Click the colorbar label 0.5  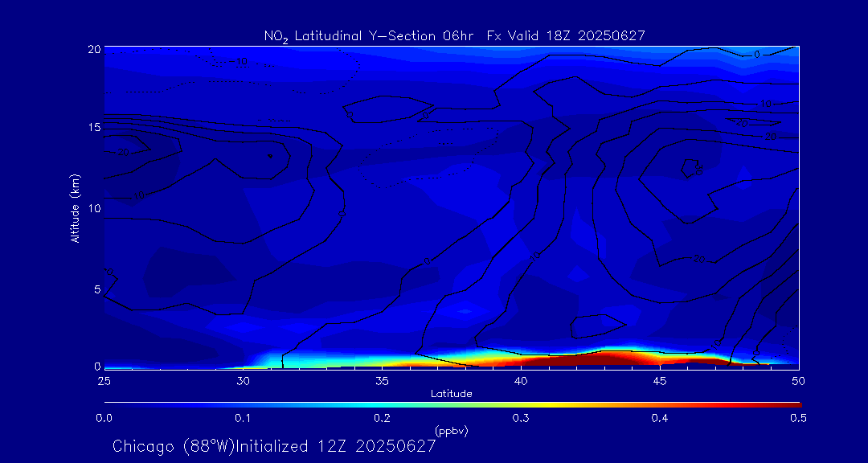798,420
